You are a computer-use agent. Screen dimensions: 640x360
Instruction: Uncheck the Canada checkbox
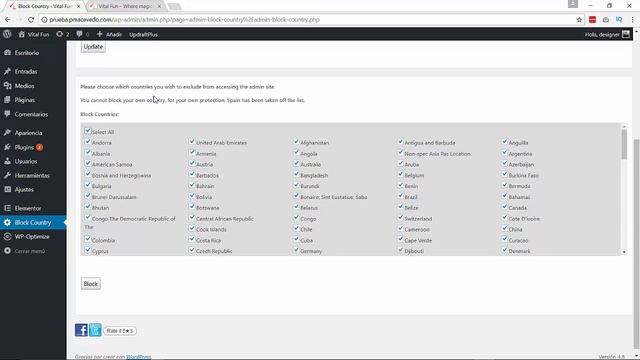(x=504, y=207)
